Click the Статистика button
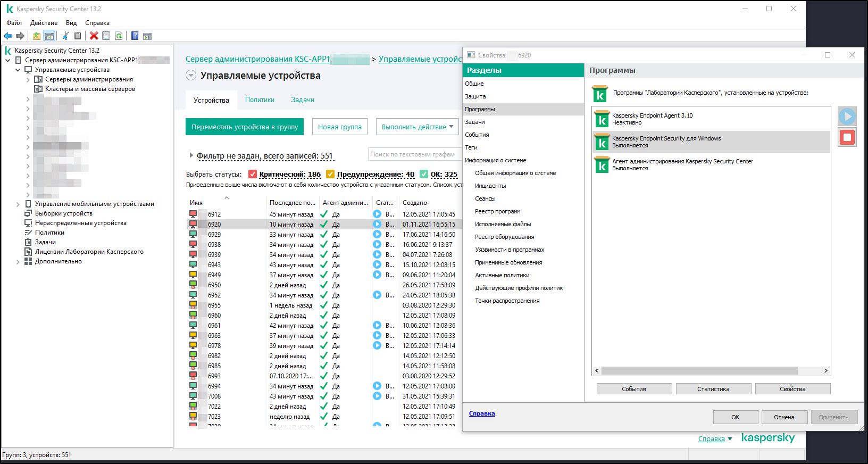This screenshot has width=868, height=464. pyautogui.click(x=713, y=389)
